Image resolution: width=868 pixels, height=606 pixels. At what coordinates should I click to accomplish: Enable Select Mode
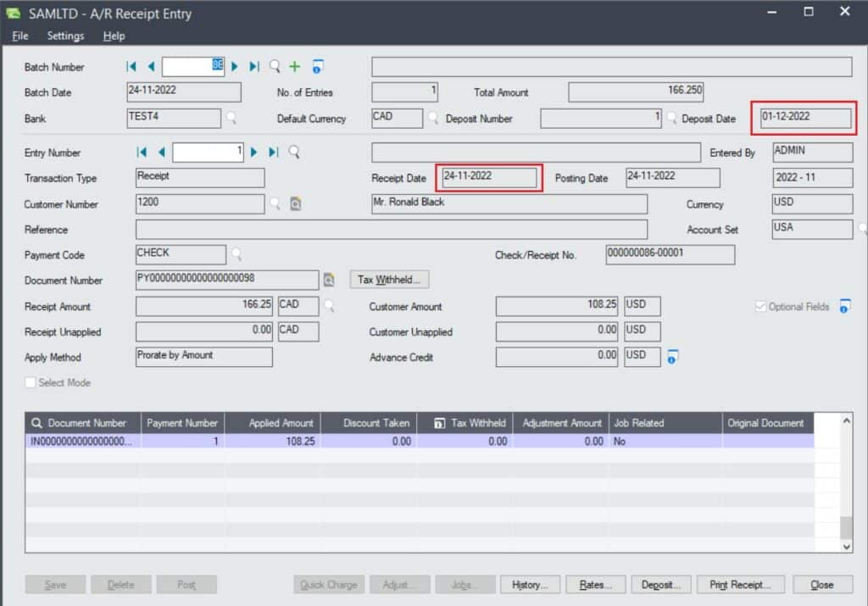coord(31,382)
